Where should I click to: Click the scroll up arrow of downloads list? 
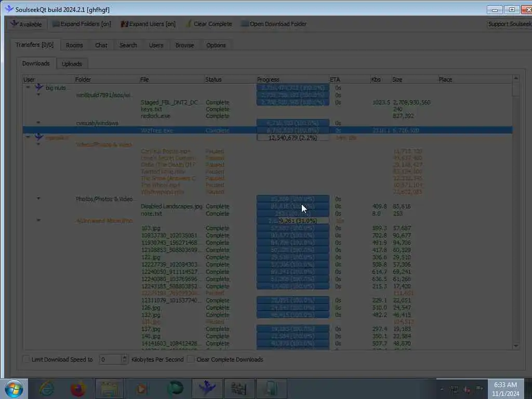pos(516,78)
